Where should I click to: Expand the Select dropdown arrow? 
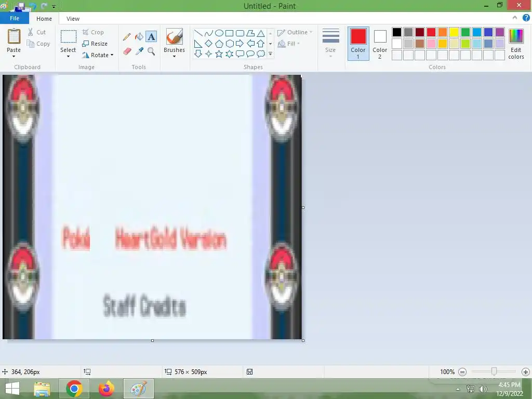coord(68,56)
